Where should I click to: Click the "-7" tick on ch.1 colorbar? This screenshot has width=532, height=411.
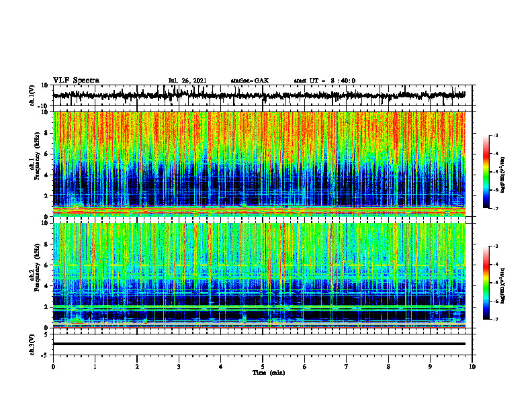point(496,208)
